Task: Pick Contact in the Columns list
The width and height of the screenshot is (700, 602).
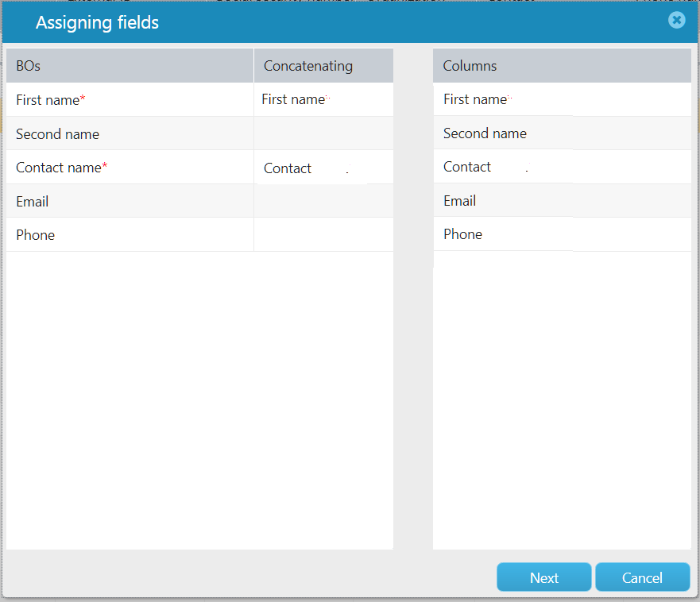Action: pos(562,167)
